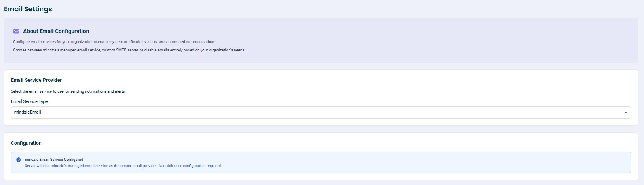Image resolution: width=644 pixels, height=185 pixels.
Task: Click the text 'Select the email service to use'
Action: (68, 91)
